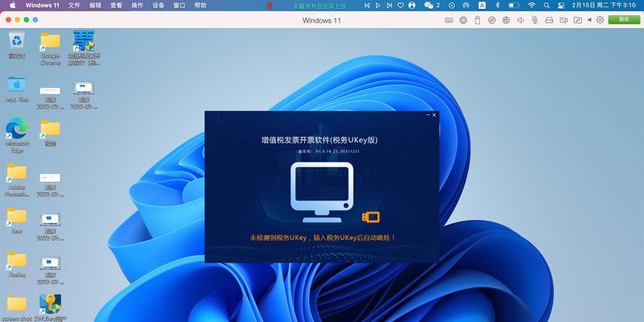The width and height of the screenshot is (644, 322).
Task: Toggle the microphone icon in the Parallels toolbar
Action: coord(535,20)
